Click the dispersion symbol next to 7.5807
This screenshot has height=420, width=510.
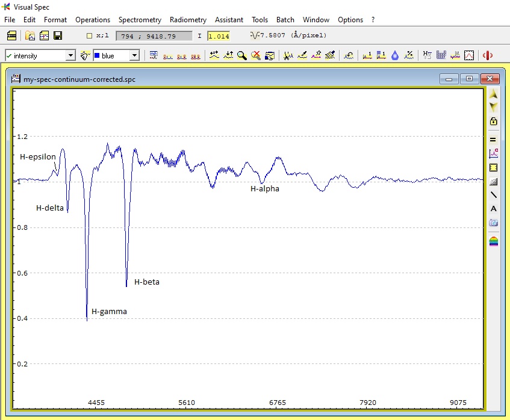tap(254, 35)
